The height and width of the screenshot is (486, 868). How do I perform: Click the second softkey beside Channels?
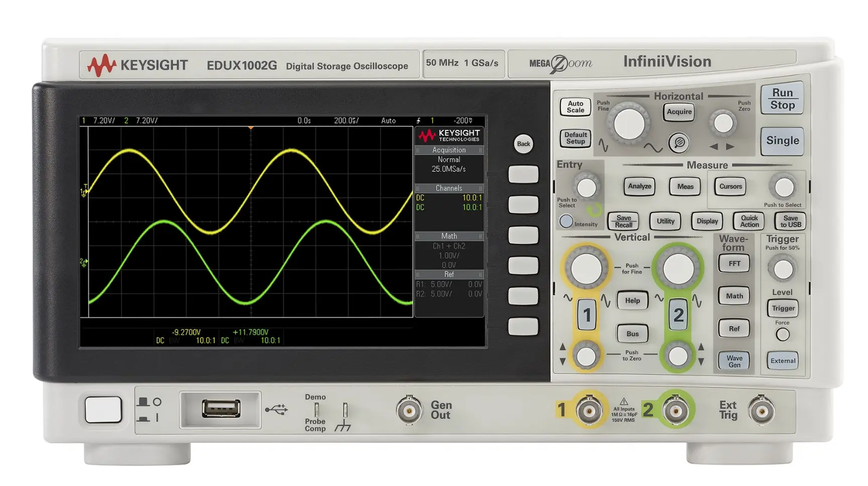tap(523, 205)
